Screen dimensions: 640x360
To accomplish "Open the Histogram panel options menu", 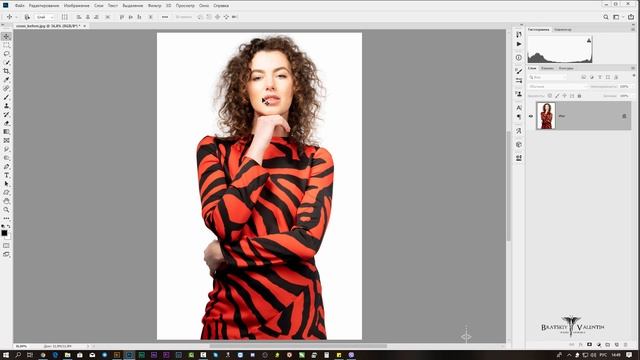I will pos(633,29).
